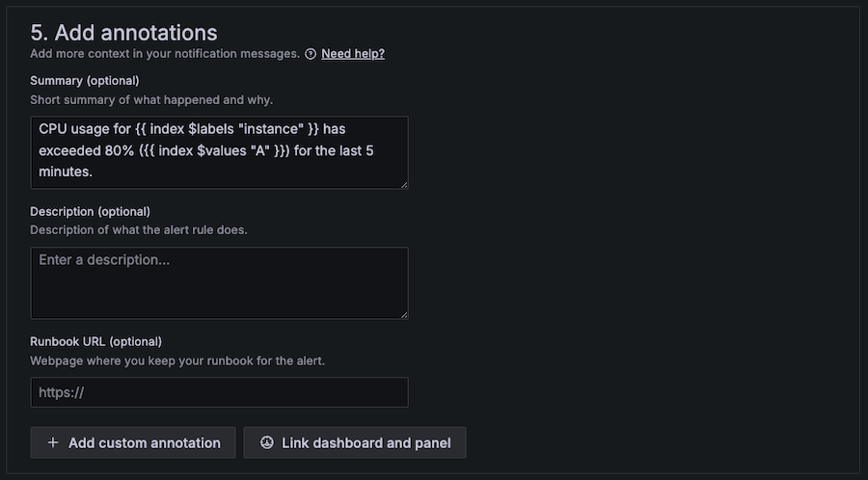868x480 pixels.
Task: Grab the Description textarea resize handle
Action: point(403,314)
